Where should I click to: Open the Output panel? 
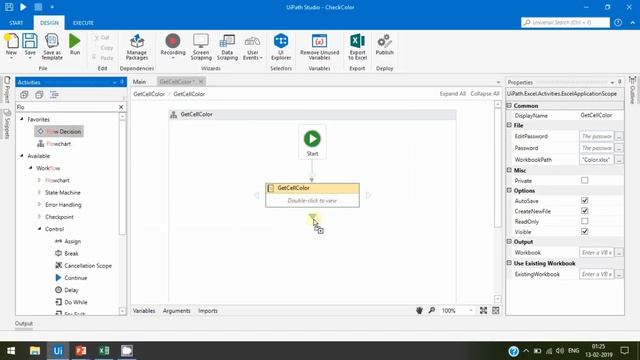[24, 323]
